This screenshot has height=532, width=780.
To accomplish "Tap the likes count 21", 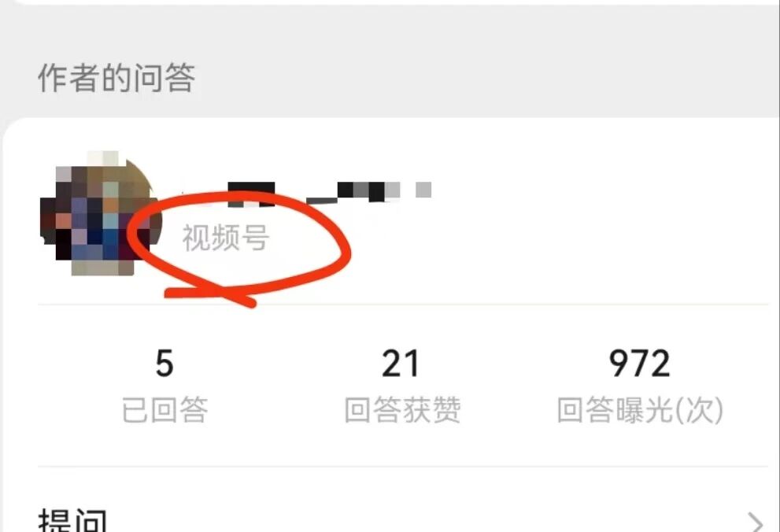I will (401, 364).
